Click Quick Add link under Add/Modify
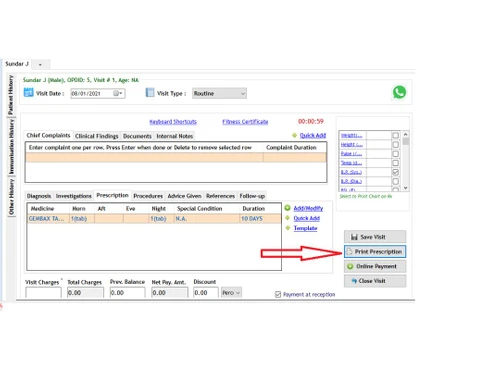 pyautogui.click(x=307, y=218)
